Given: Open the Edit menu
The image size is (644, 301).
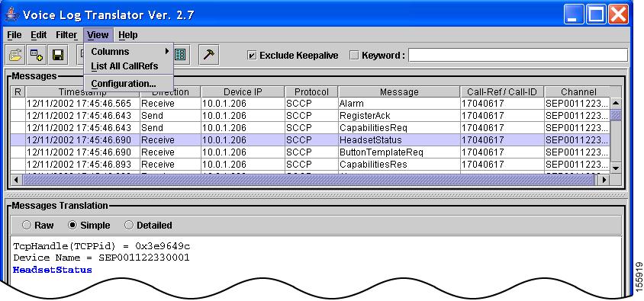Looking at the screenshot, I should coord(39,35).
